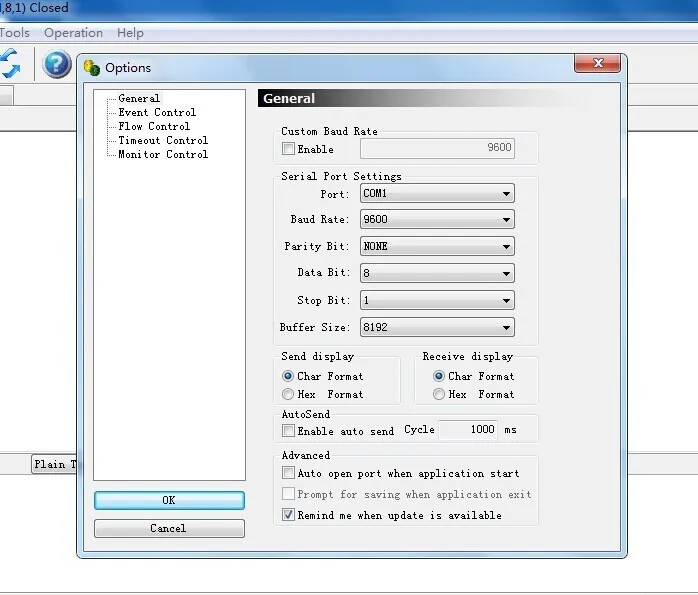Click the General section header bar
The height and width of the screenshot is (595, 698).
[418, 98]
